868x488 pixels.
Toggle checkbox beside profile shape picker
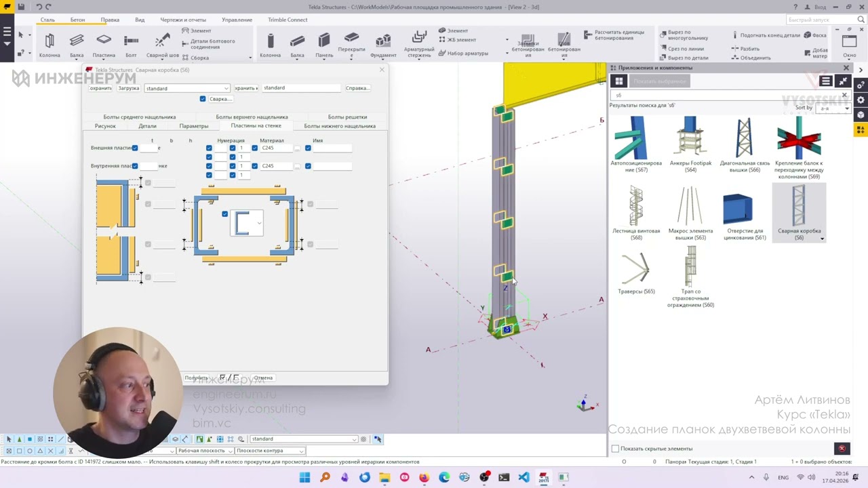tap(225, 214)
